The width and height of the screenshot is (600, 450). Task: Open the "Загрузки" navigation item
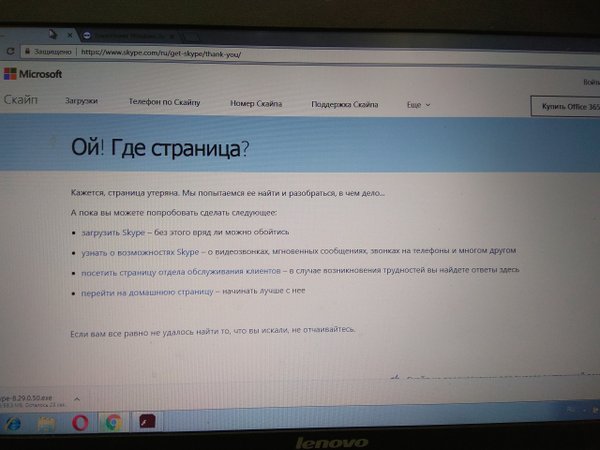pos(81,102)
